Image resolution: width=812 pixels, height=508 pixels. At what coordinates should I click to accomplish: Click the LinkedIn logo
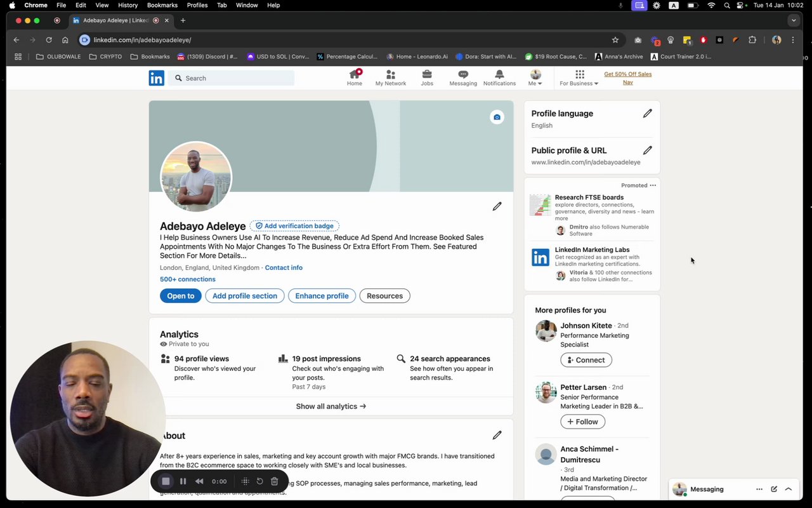(x=156, y=78)
